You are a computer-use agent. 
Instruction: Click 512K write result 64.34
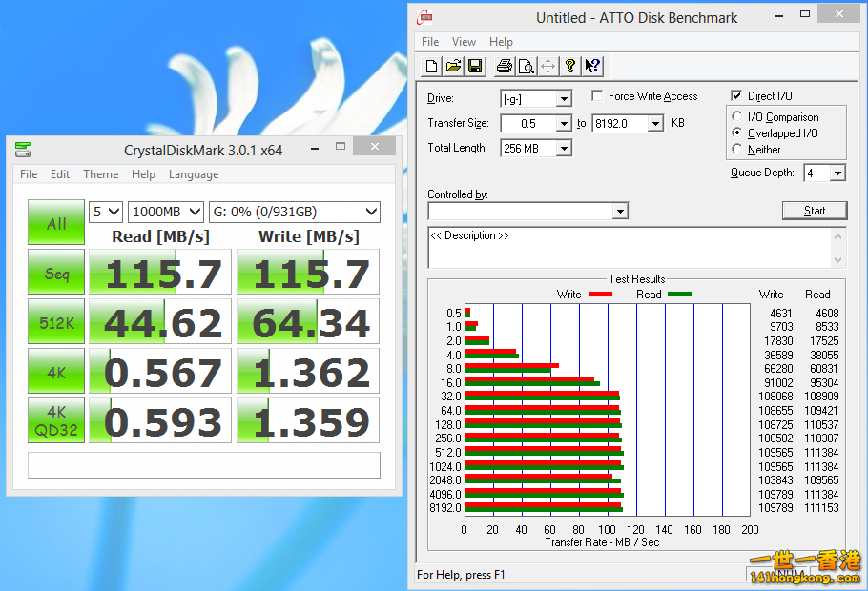[x=308, y=321]
